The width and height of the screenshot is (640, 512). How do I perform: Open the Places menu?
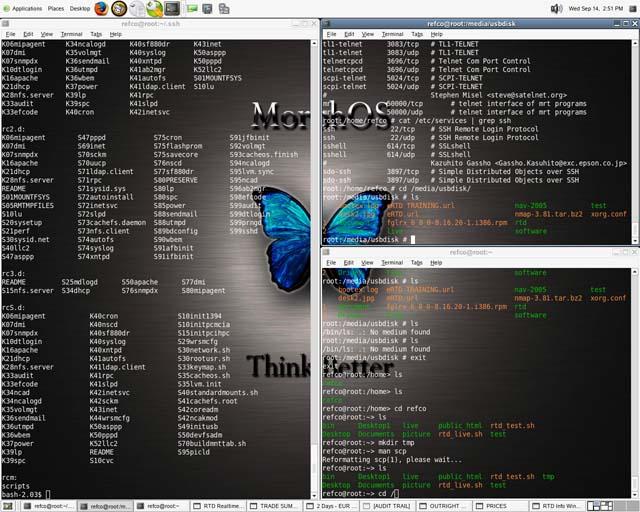click(x=56, y=8)
